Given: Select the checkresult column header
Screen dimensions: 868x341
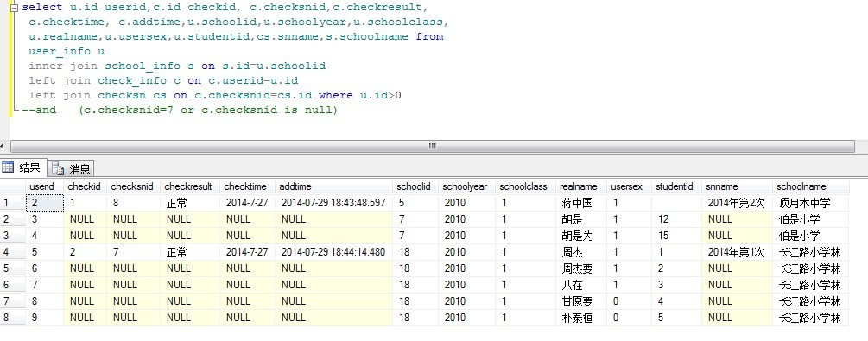Looking at the screenshot, I should point(190,186).
